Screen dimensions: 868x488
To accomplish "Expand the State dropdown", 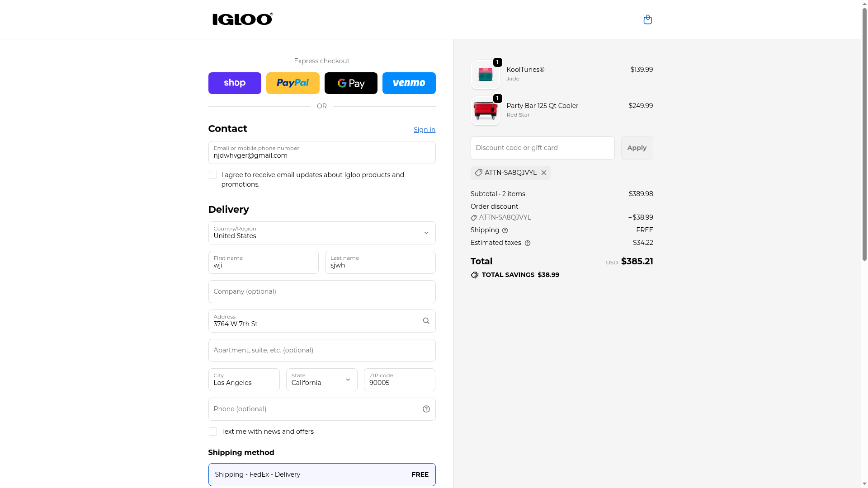I will [x=321, y=380].
